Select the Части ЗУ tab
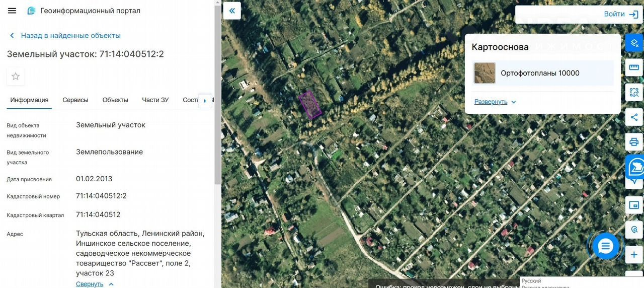Image resolution: width=644 pixels, height=288 pixels. click(x=155, y=100)
